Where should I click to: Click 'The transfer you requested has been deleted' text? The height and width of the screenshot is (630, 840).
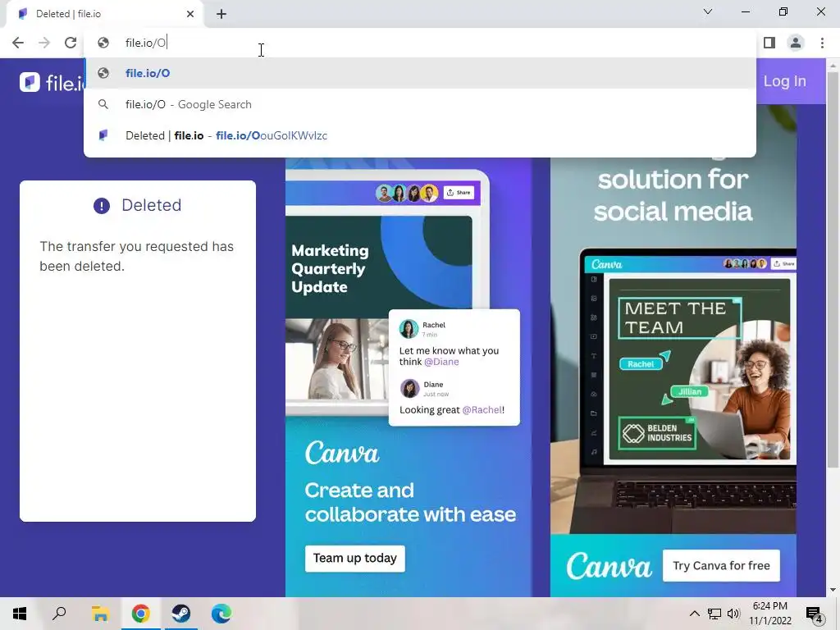(137, 256)
